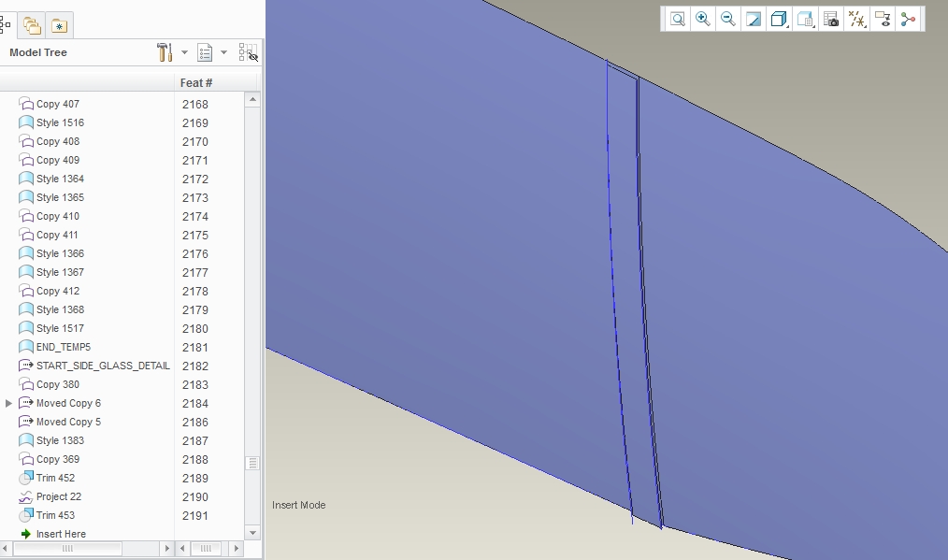Viewport: 948px width, 560px height.
Task: Click the Copy 410 feature icon
Action: click(26, 216)
